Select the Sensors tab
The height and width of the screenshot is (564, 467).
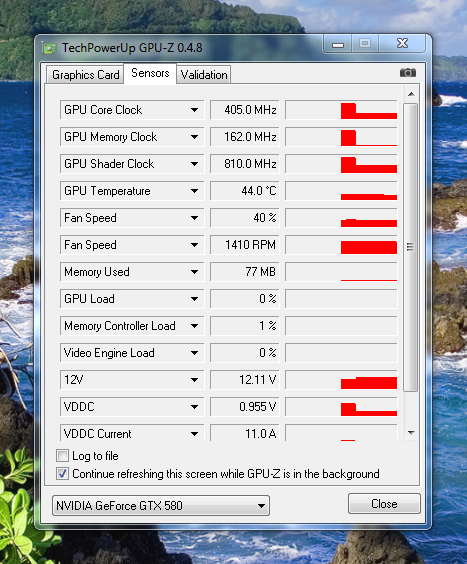(x=150, y=73)
